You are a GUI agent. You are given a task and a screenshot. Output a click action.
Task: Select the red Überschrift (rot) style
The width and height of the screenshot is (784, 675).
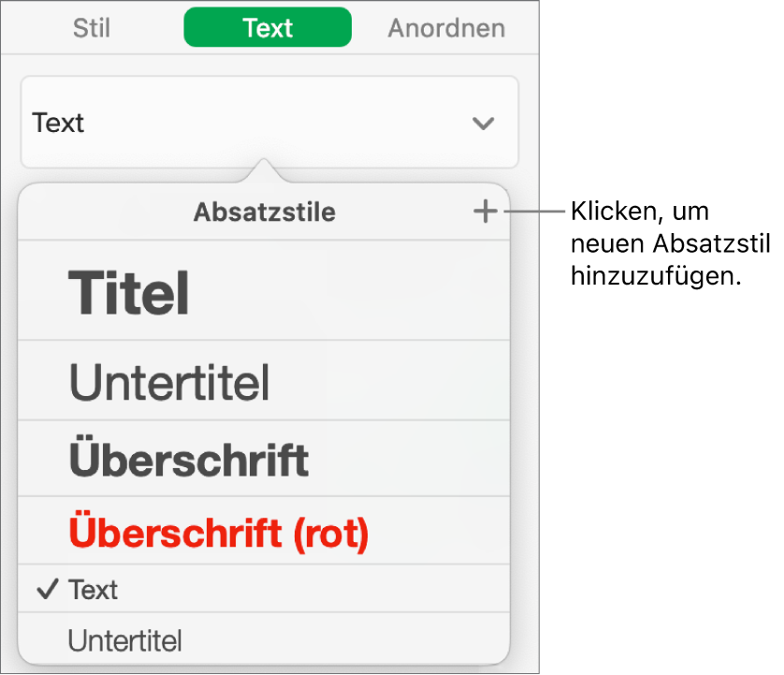click(x=220, y=533)
